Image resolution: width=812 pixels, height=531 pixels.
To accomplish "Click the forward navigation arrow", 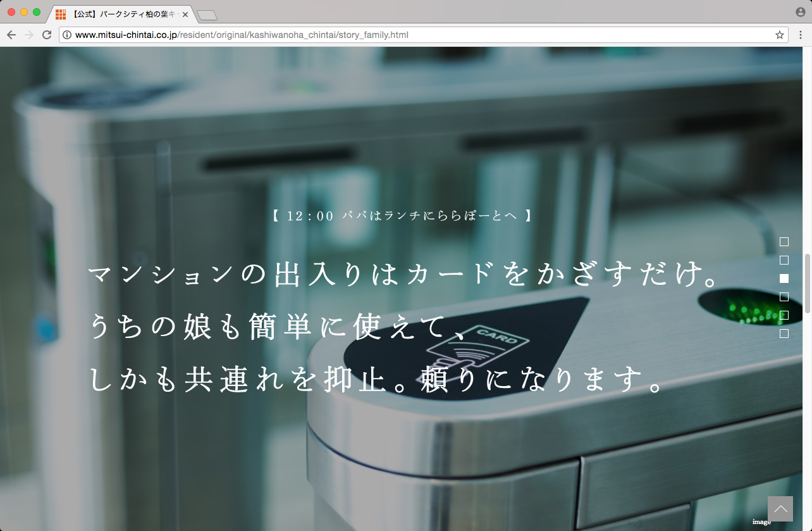I will [x=28, y=35].
